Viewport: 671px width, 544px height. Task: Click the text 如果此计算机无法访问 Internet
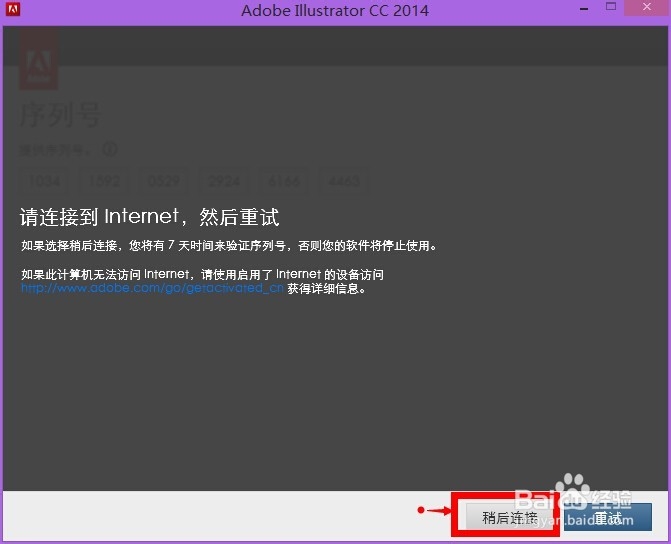pos(105,274)
